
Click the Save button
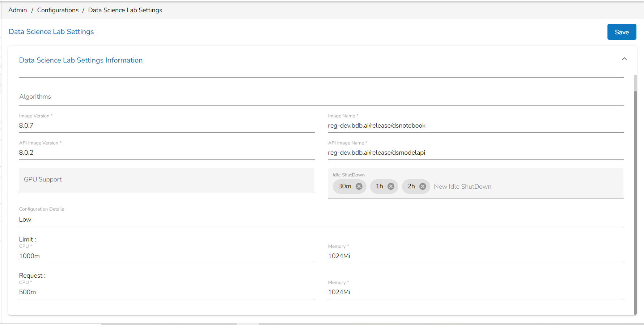point(622,32)
